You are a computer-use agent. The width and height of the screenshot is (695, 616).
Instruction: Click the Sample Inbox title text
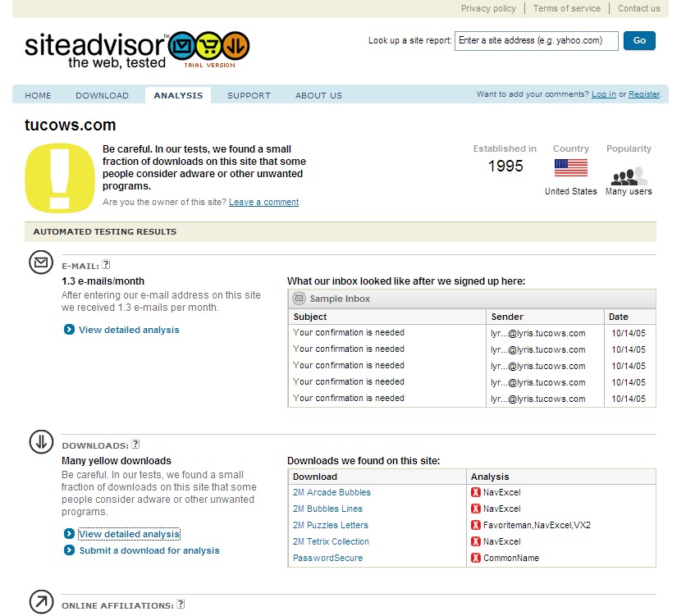tap(340, 299)
